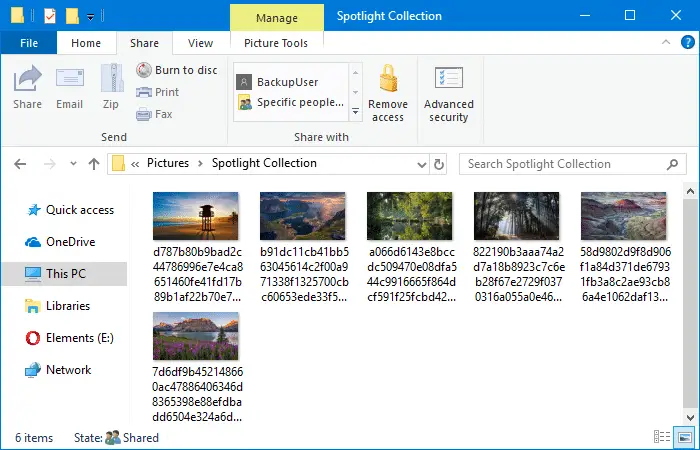
Task: Click the Forward navigation arrow
Action: click(50, 164)
